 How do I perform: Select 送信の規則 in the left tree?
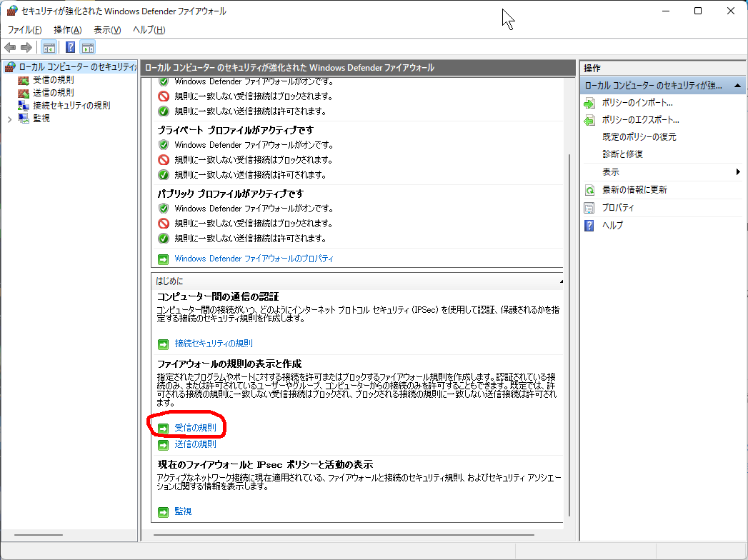pyautogui.click(x=53, y=92)
